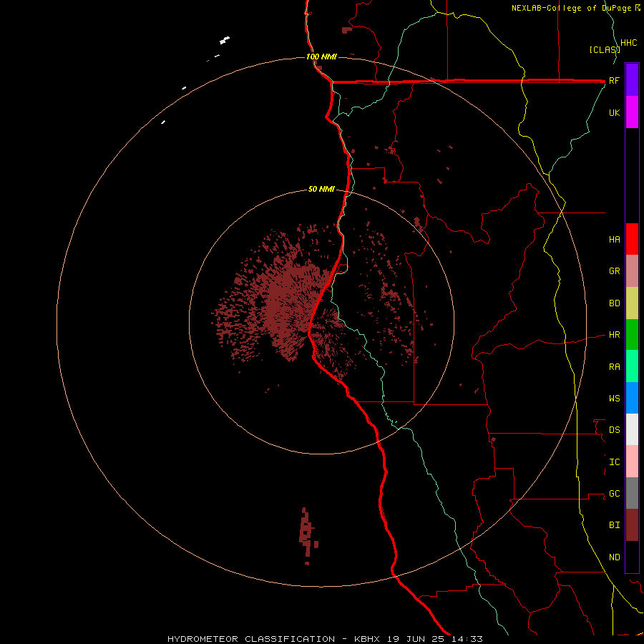Click the WS legend label
The width and height of the screenshot is (644, 644).
614,399
